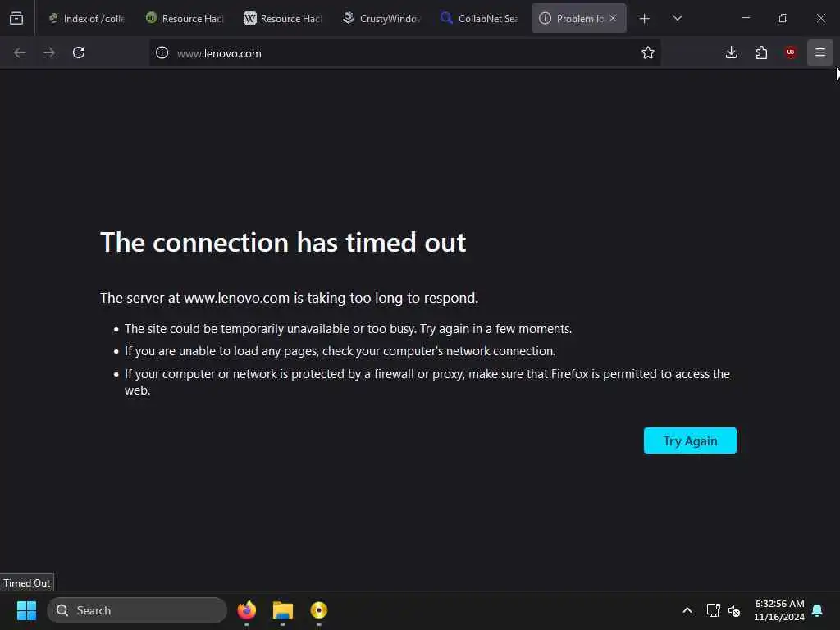Show hidden system tray icons
Image resolution: width=840 pixels, height=630 pixels.
click(687, 610)
